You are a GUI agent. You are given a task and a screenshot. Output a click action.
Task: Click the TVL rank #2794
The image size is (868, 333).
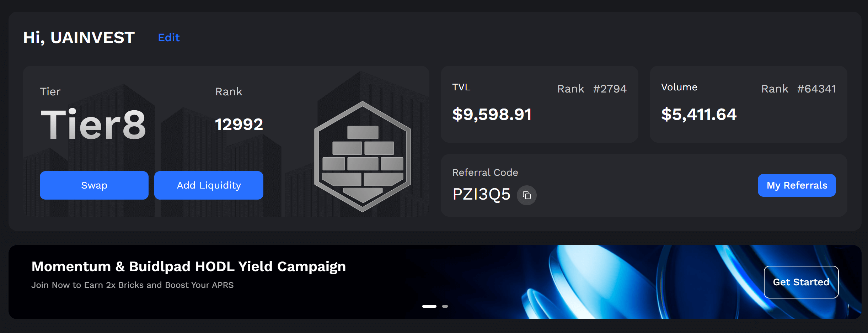pyautogui.click(x=610, y=89)
